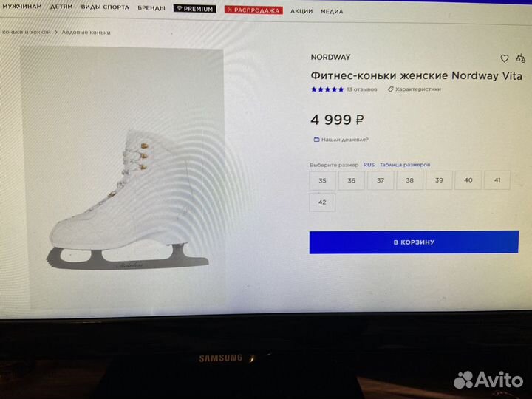Open the PREMIUM badge in navigation
This screenshot has width=532, height=399.
pos(195,8)
